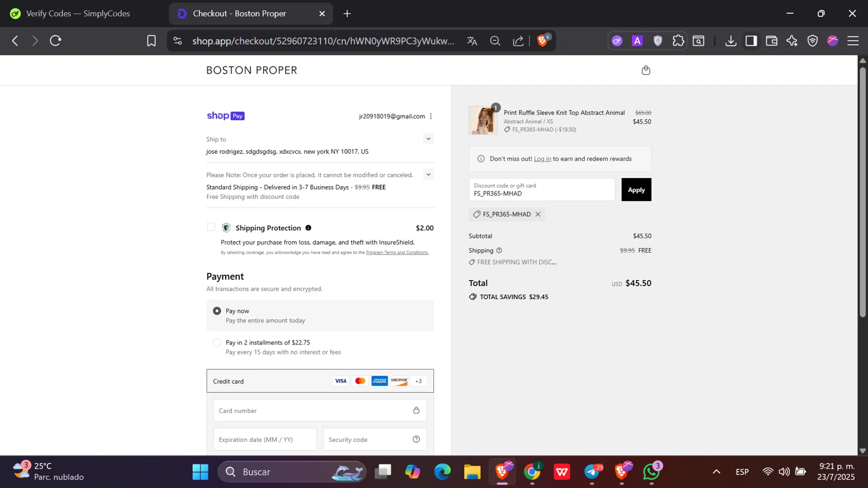This screenshot has width=868, height=488.
Task: Open a new browser tab
Action: pos(347,13)
